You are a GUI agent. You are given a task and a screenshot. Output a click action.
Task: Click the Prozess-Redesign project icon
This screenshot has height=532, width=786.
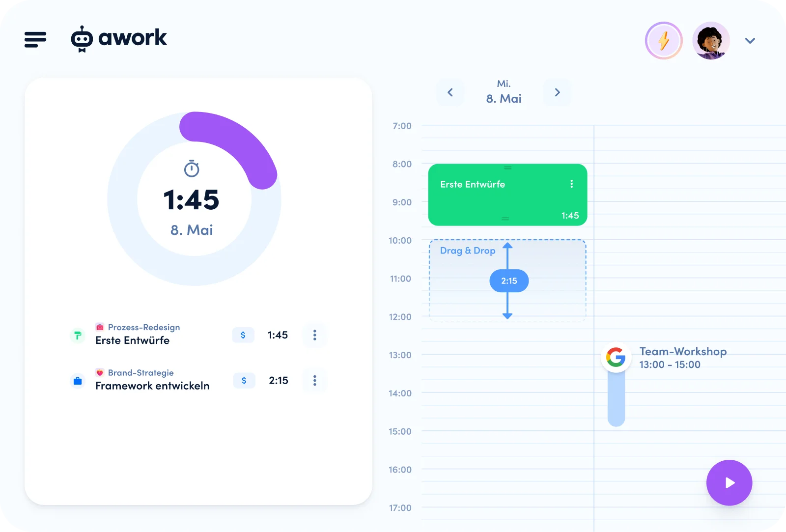pyautogui.click(x=100, y=327)
